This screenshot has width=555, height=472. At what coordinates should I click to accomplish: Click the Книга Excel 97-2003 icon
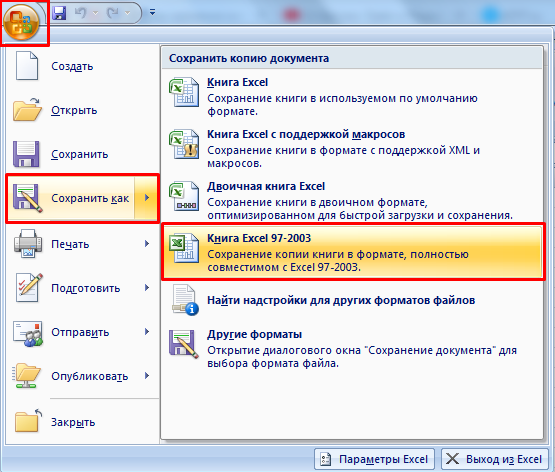(x=184, y=248)
